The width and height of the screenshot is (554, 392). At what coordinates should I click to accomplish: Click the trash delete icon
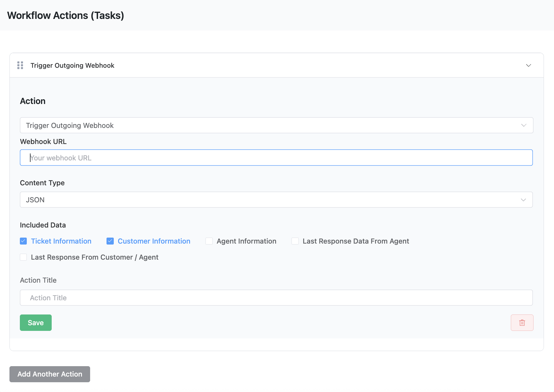tap(522, 322)
